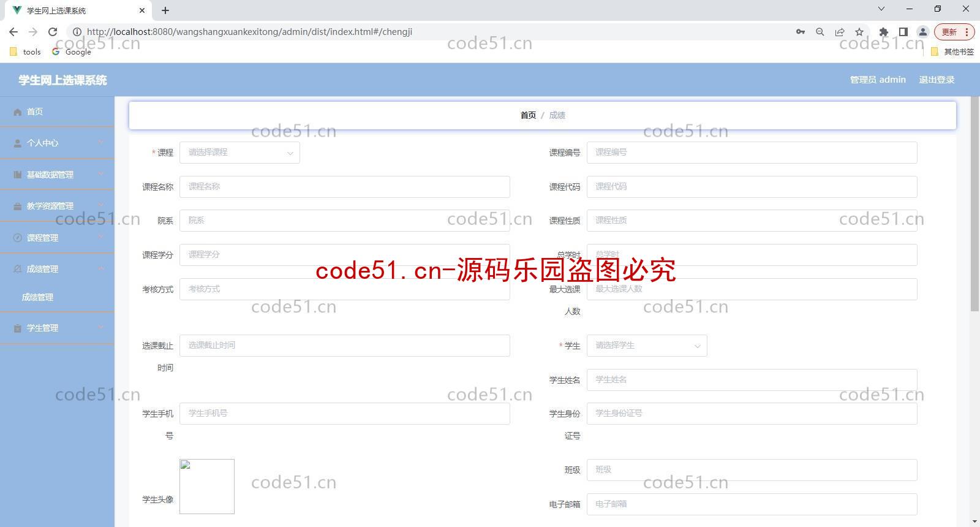Click 首页 in the breadcrumb

[x=528, y=115]
